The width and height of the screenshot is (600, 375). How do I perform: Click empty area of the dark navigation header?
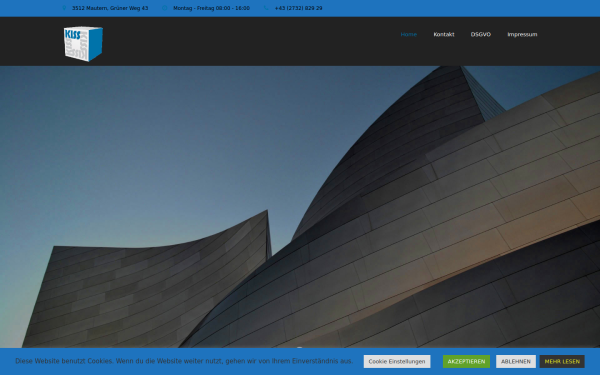(249, 41)
